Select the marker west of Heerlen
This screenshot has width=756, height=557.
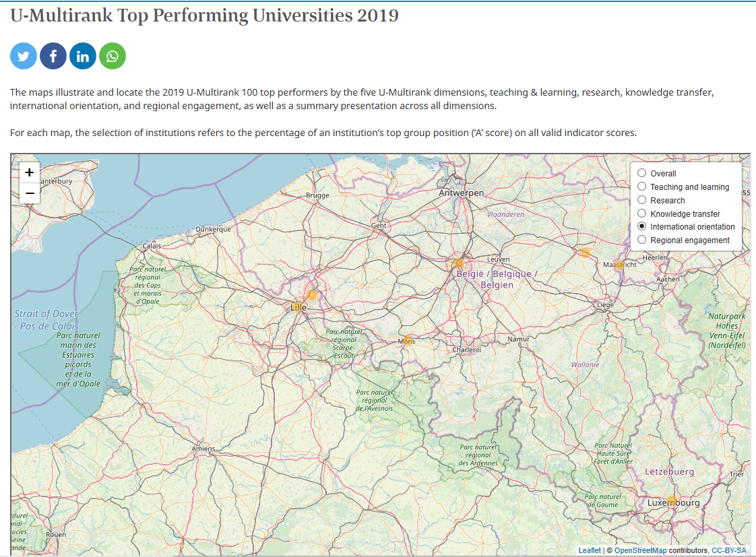coord(584,253)
